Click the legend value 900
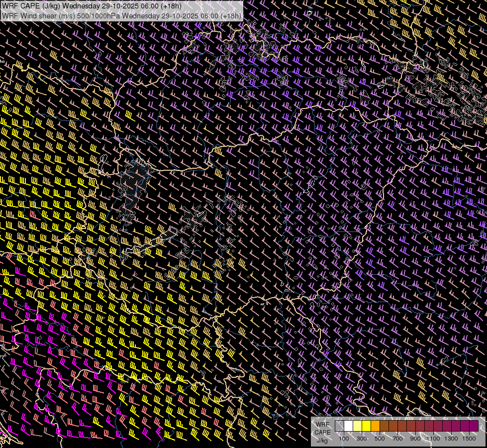487x448 pixels. 415,439
